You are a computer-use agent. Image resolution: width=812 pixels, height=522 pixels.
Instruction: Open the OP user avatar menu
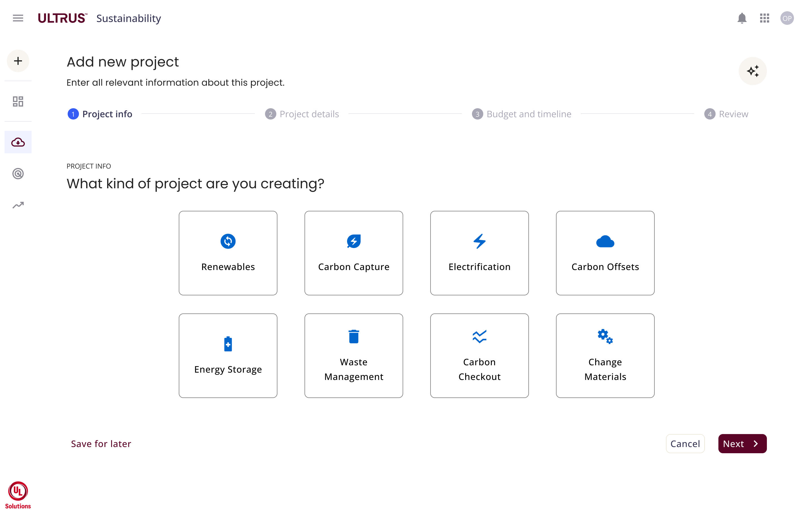(x=787, y=18)
